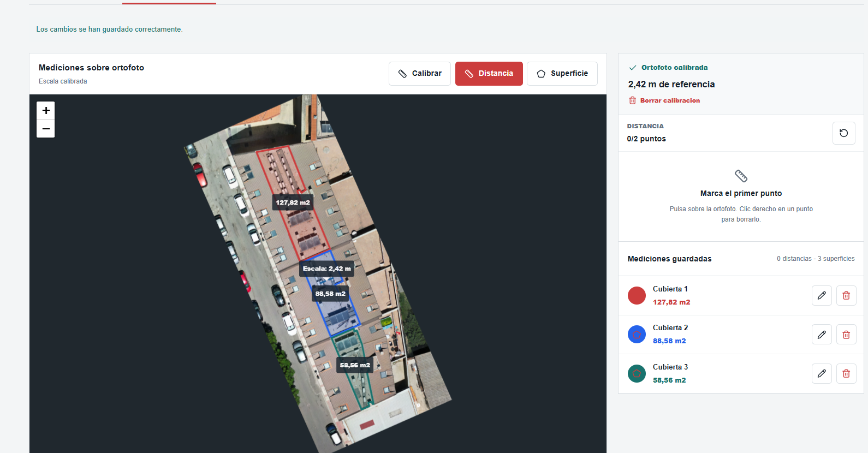Image resolution: width=868 pixels, height=453 pixels.
Task: Zoom in on the orthophoto map
Action: tap(46, 110)
